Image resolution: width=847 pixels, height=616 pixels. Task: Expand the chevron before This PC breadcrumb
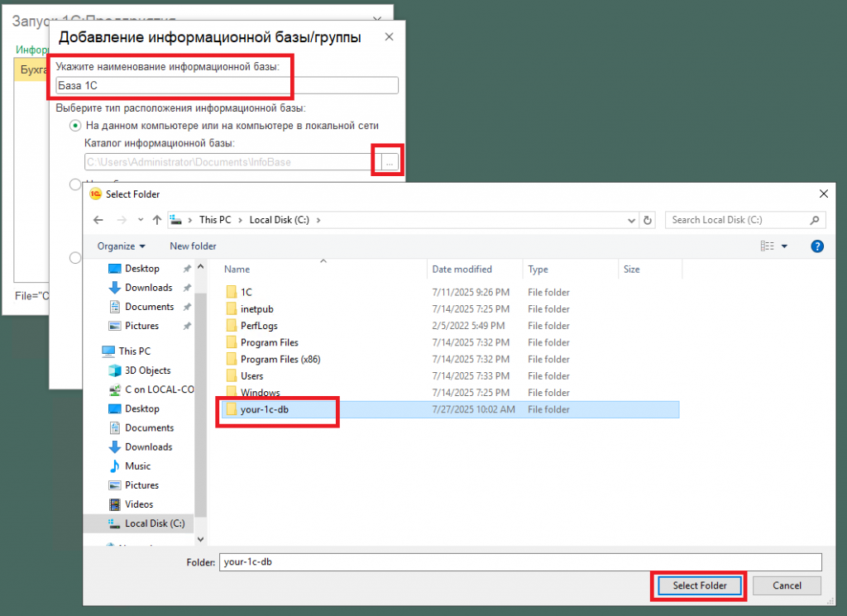coord(190,220)
